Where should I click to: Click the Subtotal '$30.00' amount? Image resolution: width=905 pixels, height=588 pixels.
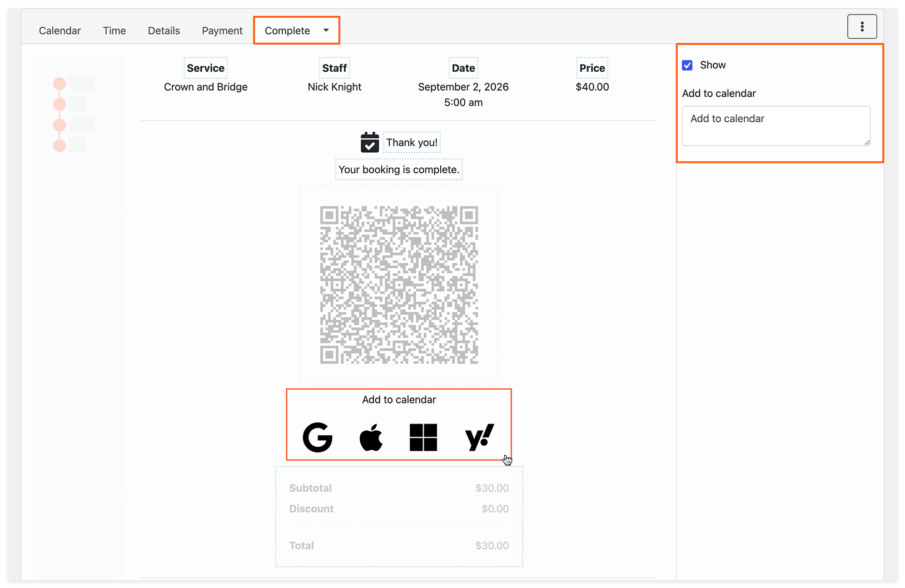click(x=492, y=488)
